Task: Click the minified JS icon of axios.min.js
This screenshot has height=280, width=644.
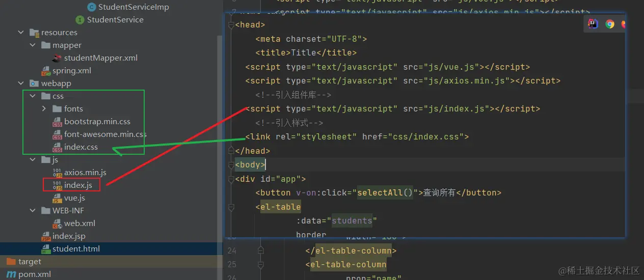Action: [x=57, y=173]
